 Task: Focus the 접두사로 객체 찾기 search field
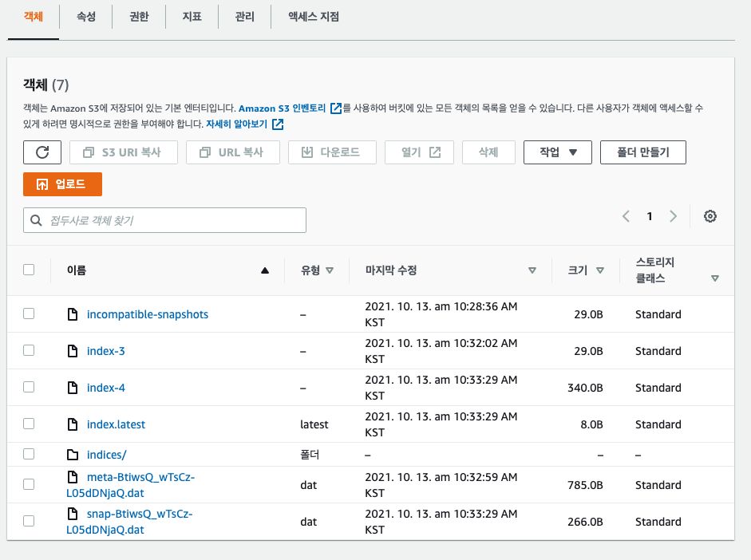164,220
